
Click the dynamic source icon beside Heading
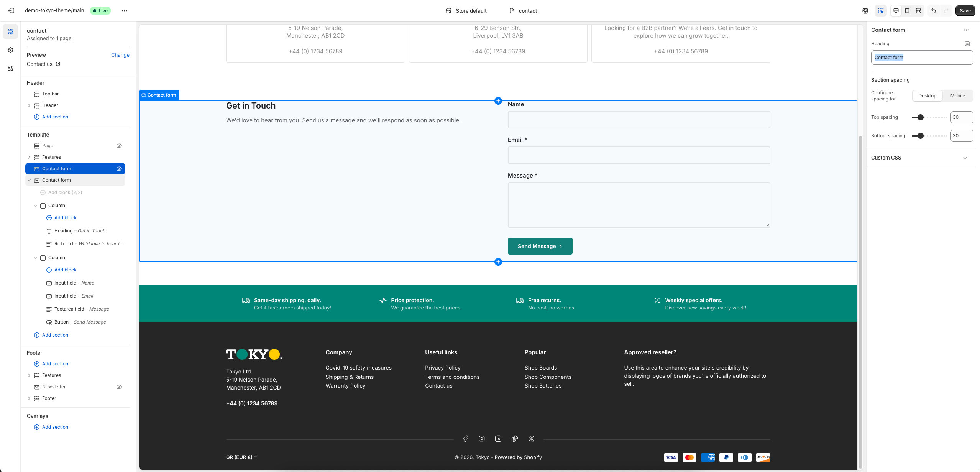tap(967, 44)
